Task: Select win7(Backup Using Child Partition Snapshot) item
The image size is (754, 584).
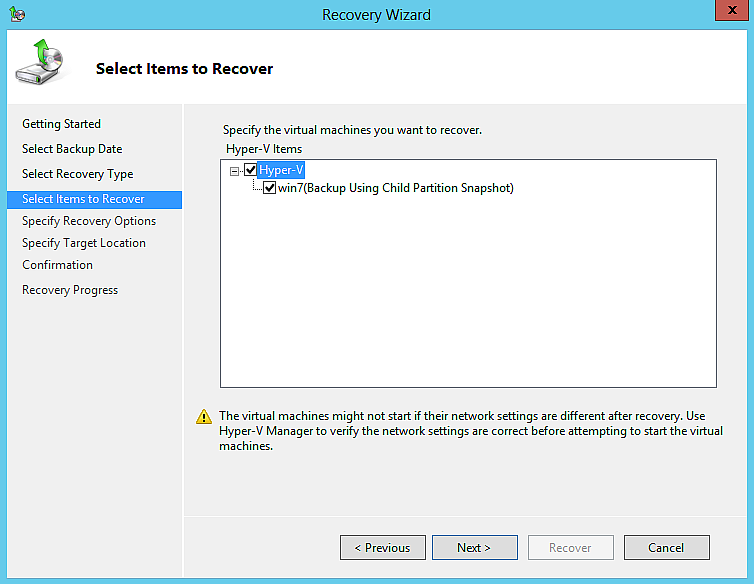Action: tap(396, 188)
